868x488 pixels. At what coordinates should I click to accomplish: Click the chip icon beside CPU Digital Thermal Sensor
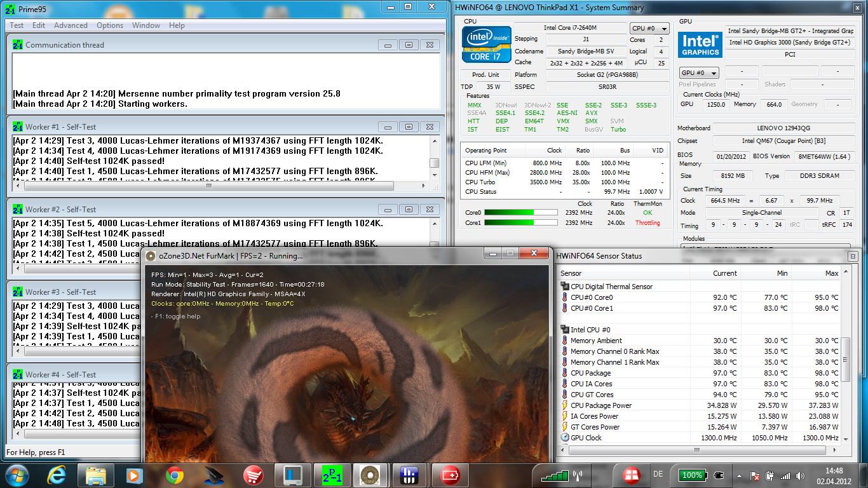[564, 287]
